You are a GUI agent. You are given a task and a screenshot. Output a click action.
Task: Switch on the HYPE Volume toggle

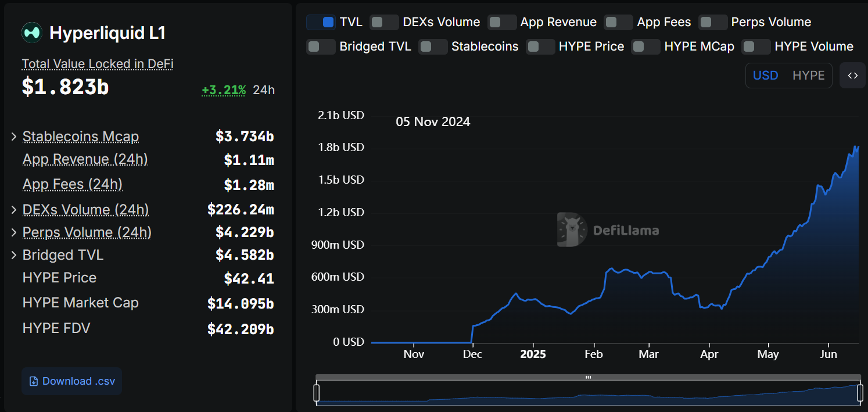tap(756, 46)
